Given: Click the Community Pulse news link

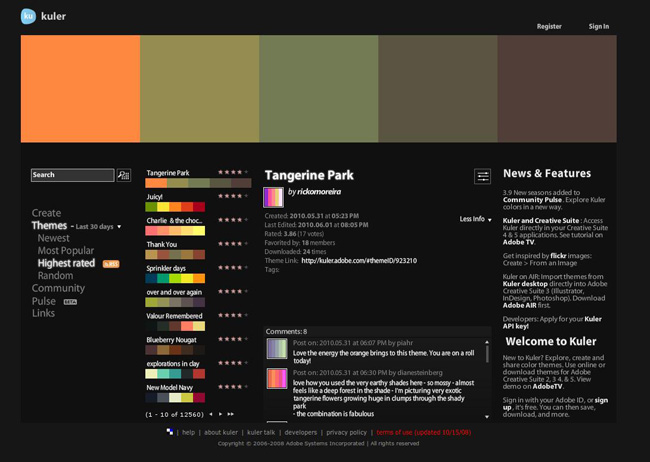Looking at the screenshot, I should 532,200.
